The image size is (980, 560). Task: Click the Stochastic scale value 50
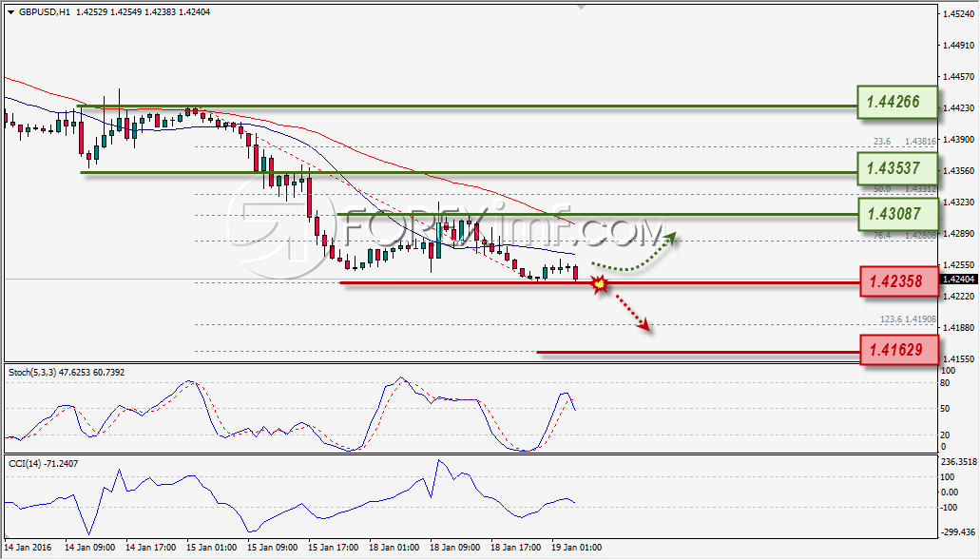(946, 409)
